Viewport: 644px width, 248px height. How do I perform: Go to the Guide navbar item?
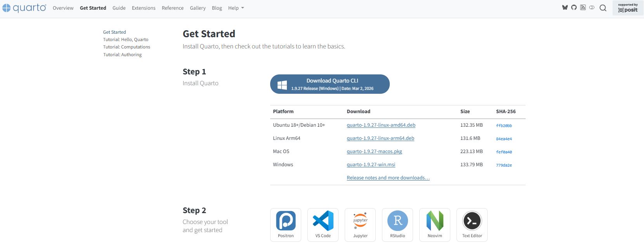(119, 8)
